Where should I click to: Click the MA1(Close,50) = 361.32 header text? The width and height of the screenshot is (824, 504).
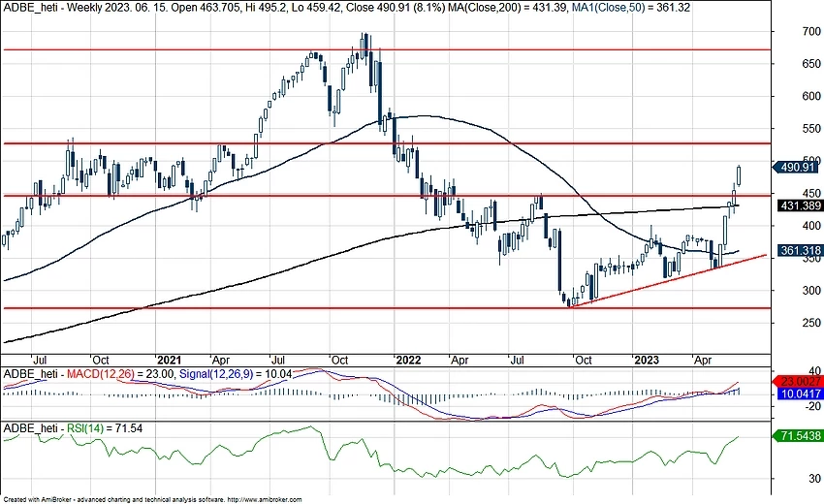point(629,8)
